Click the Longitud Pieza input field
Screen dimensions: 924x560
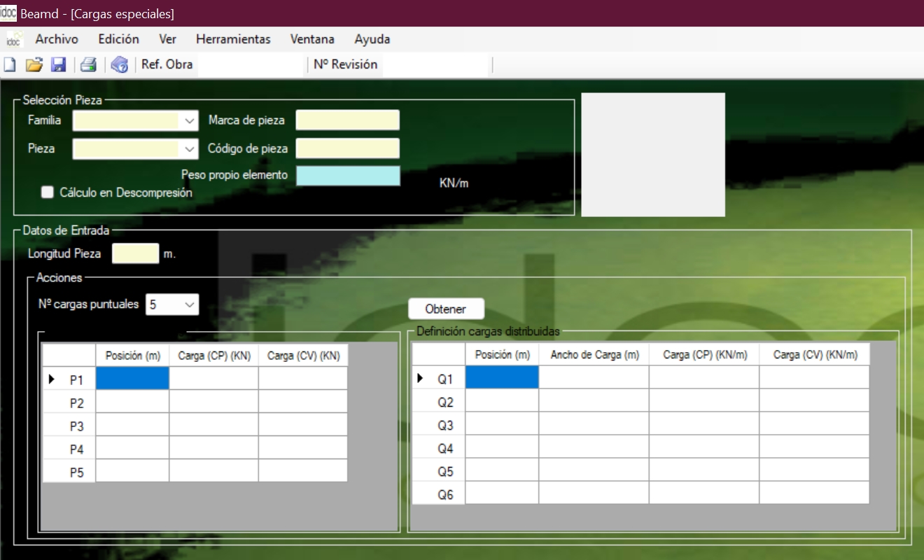(x=136, y=253)
